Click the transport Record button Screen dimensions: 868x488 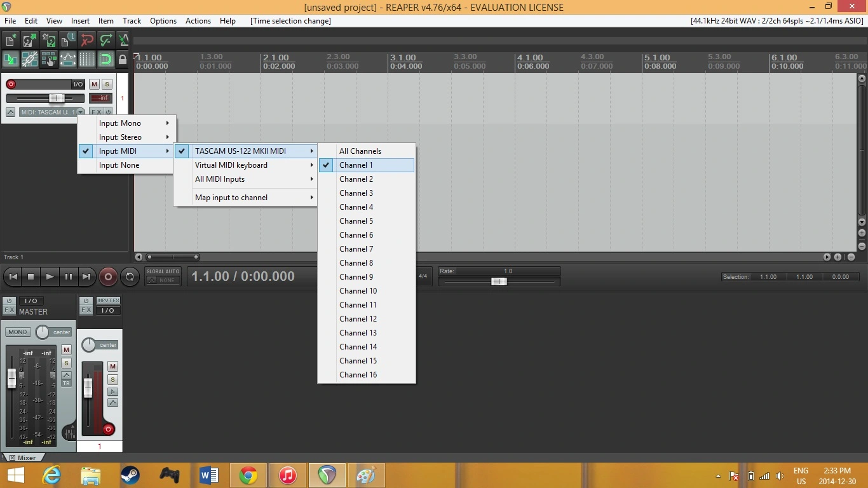(x=108, y=276)
